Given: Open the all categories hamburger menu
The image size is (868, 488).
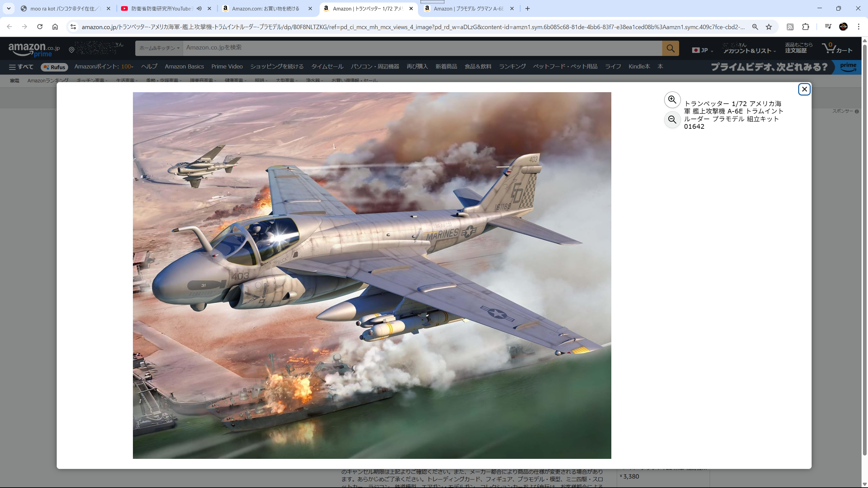Looking at the screenshot, I should [21, 67].
